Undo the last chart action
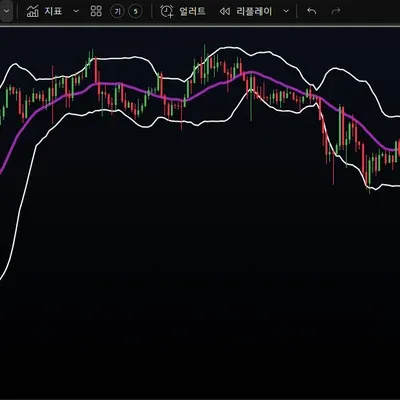Image resolution: width=400 pixels, height=400 pixels. 312,11
